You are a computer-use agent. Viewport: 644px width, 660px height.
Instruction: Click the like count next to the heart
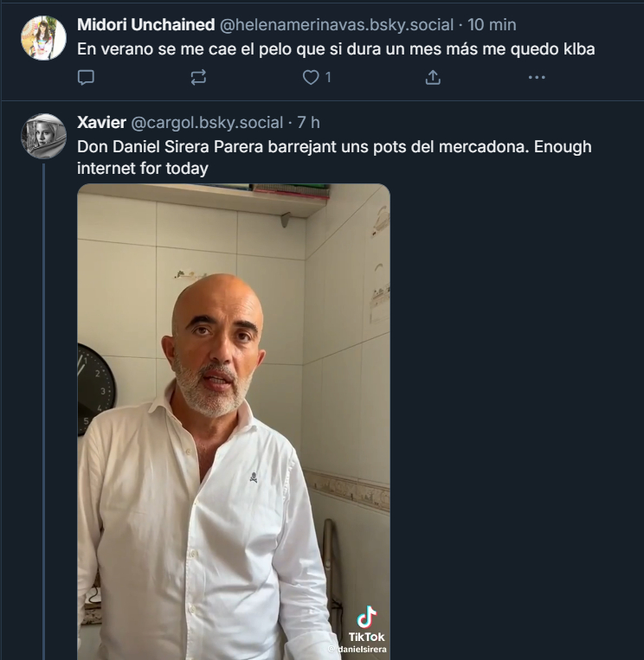coord(329,78)
